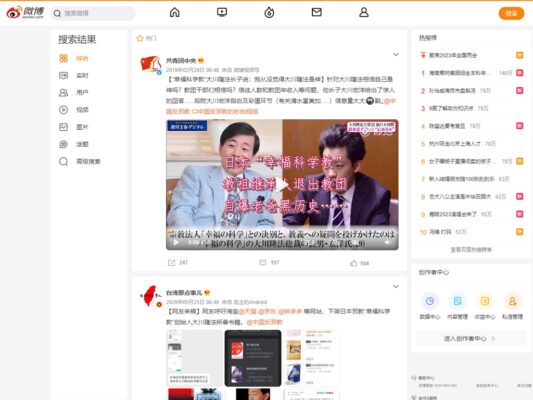Open the hot/trending flame icon
Screen dimensions: 533x400
coord(269,13)
